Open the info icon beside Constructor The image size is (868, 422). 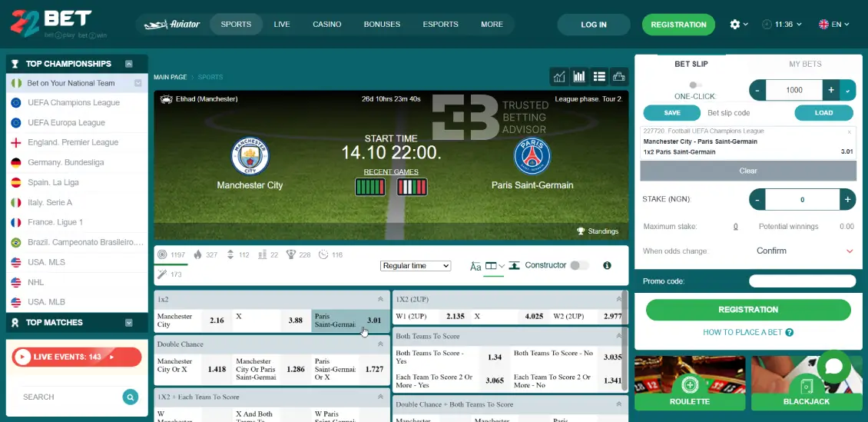coord(608,265)
